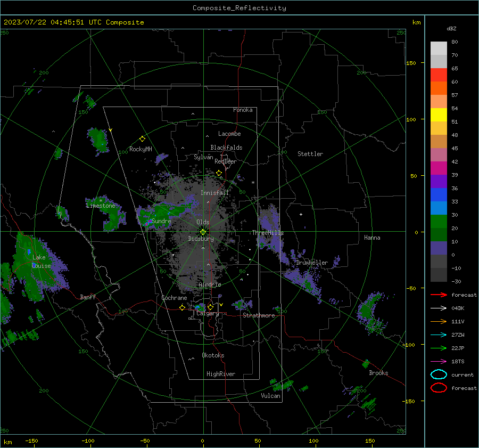Click the yellow diamond marker near RockyMH
This screenshot has width=479, height=448.
[x=142, y=139]
